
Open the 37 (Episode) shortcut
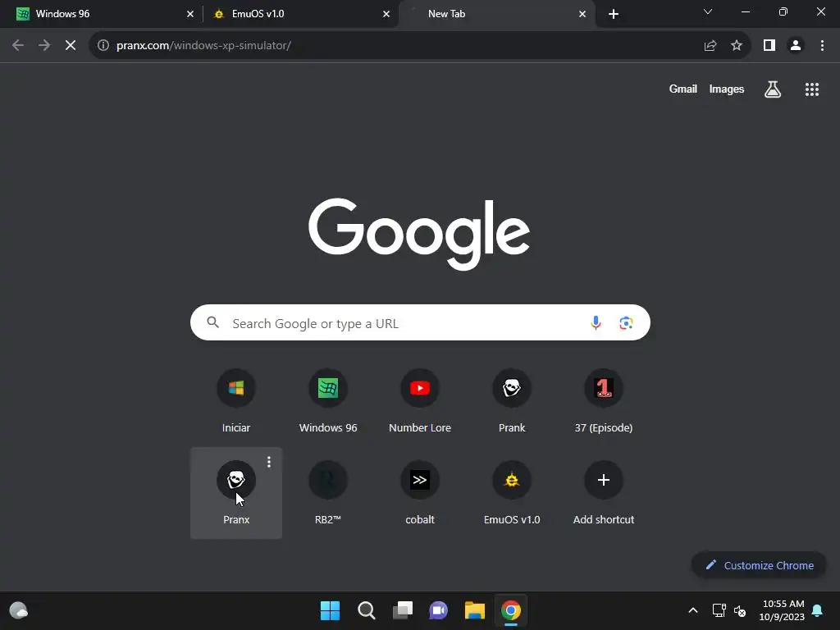click(603, 400)
